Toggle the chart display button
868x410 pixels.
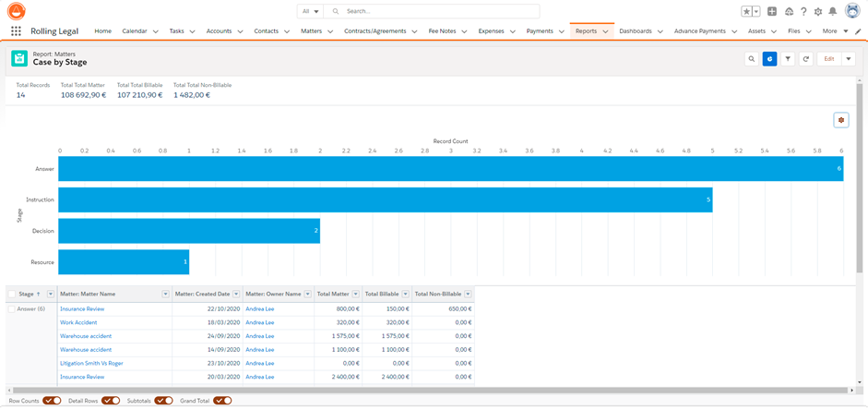pos(769,59)
